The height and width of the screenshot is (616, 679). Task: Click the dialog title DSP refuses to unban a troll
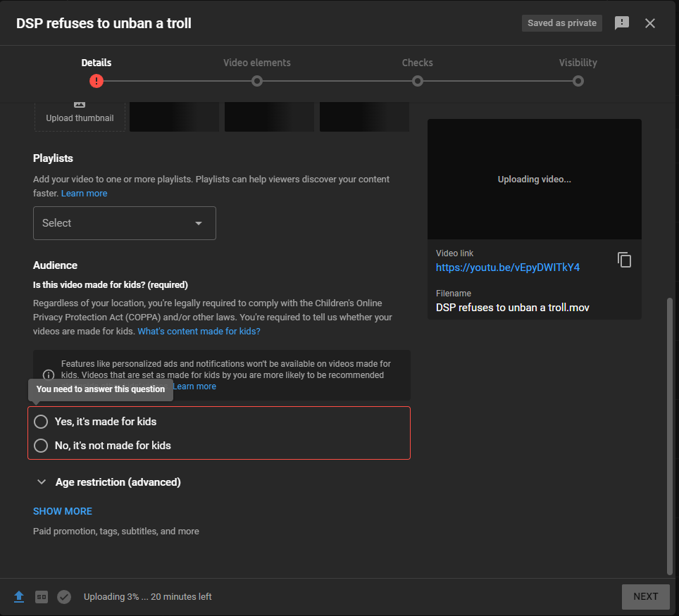[x=104, y=23]
